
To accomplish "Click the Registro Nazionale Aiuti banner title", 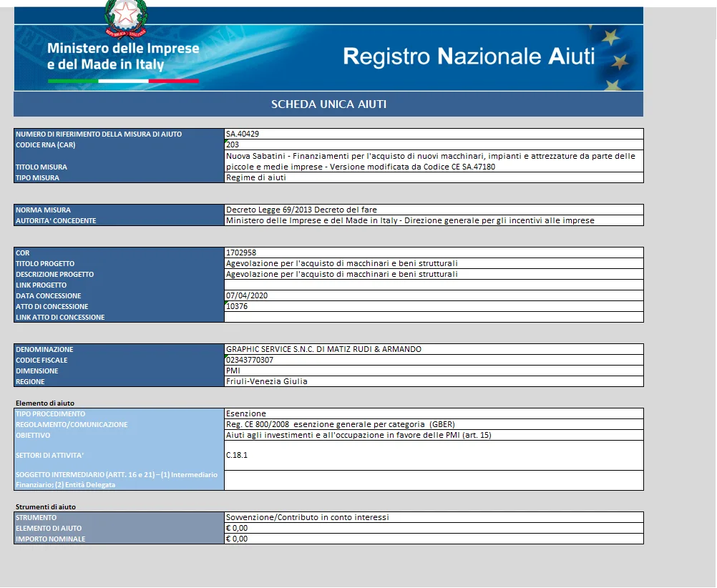I will point(469,57).
